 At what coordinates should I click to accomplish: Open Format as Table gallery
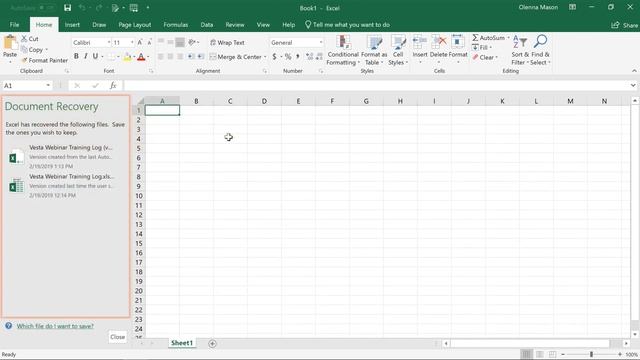(374, 50)
